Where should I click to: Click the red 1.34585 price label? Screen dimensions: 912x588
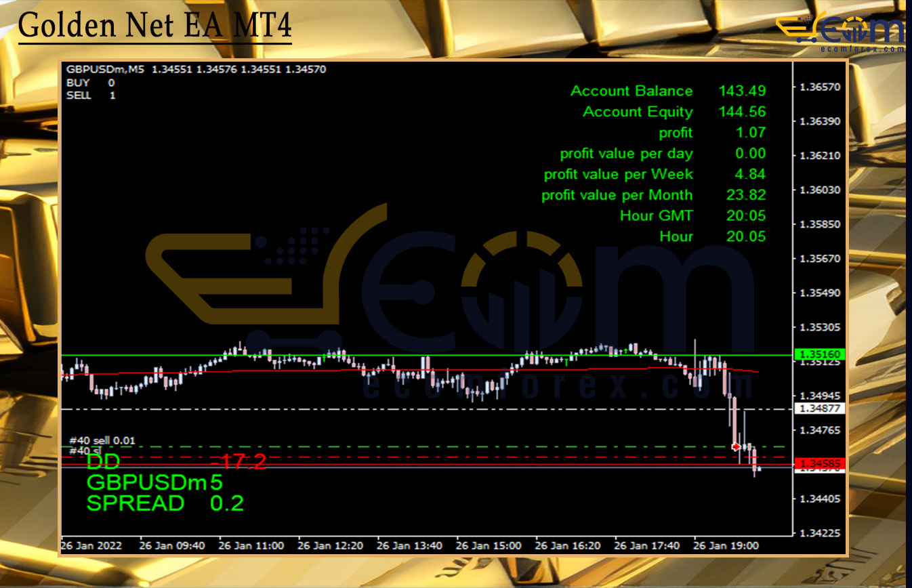(x=819, y=464)
